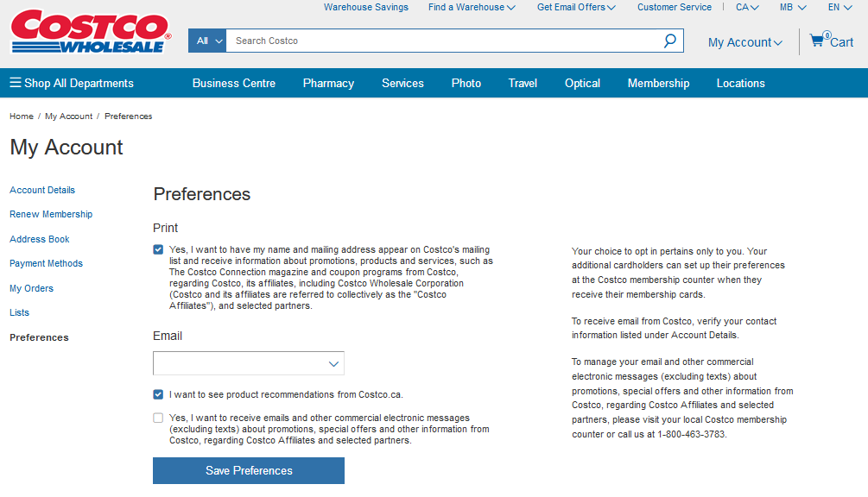This screenshot has width=868, height=497.
Task: Open Account Details in sidebar
Action: [42, 190]
